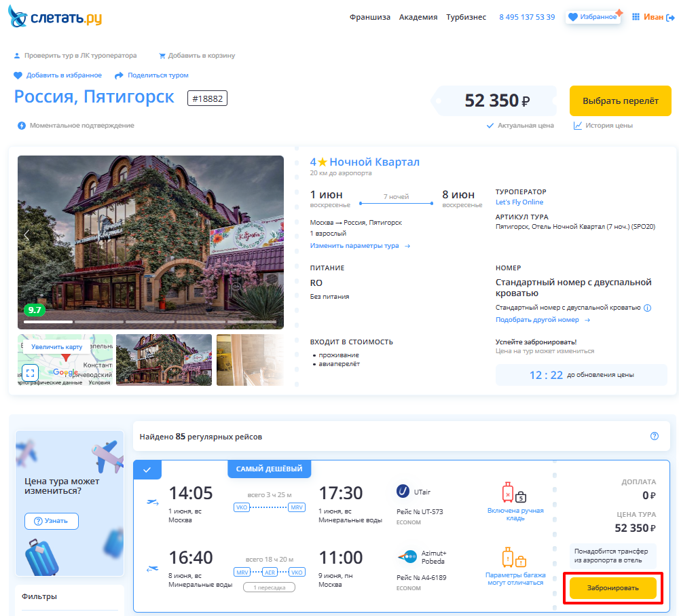Open the hotel exterior thumbnail photo
Viewport: 679px width, 616px height.
(164, 359)
